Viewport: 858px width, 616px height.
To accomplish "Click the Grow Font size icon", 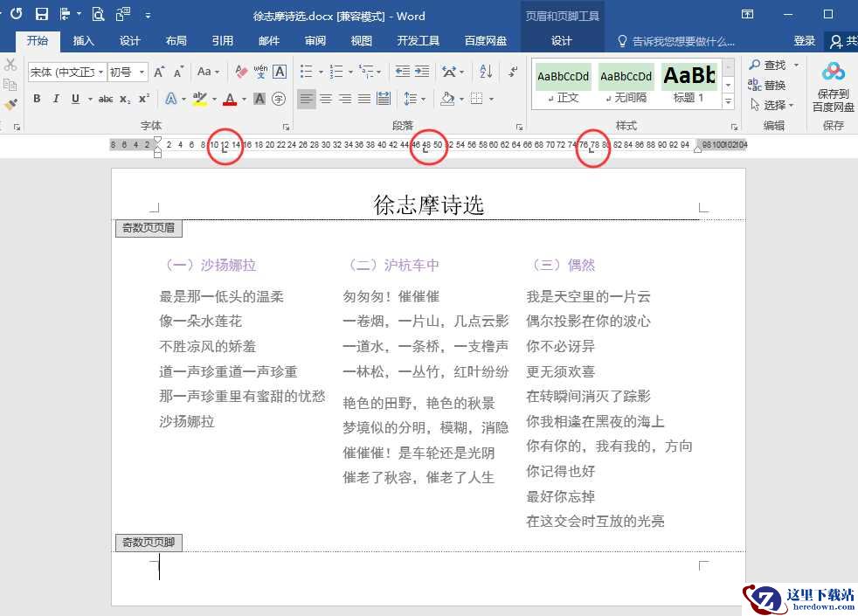I will pyautogui.click(x=159, y=72).
